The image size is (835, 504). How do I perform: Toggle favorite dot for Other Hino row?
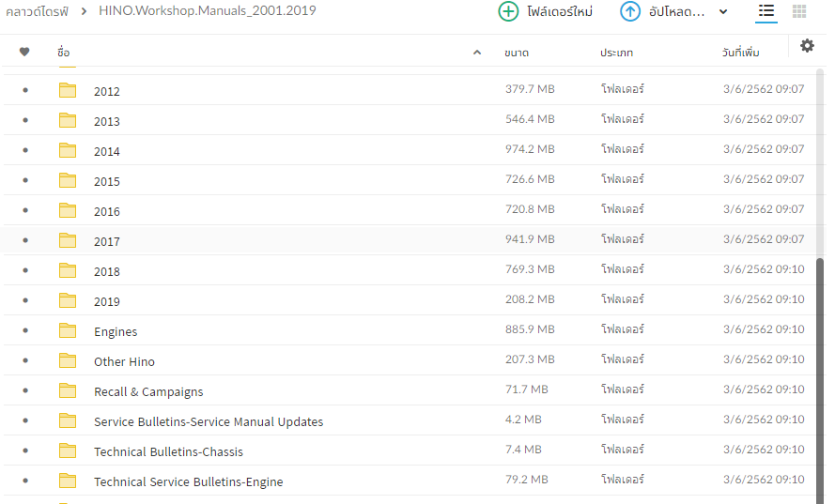tap(25, 360)
